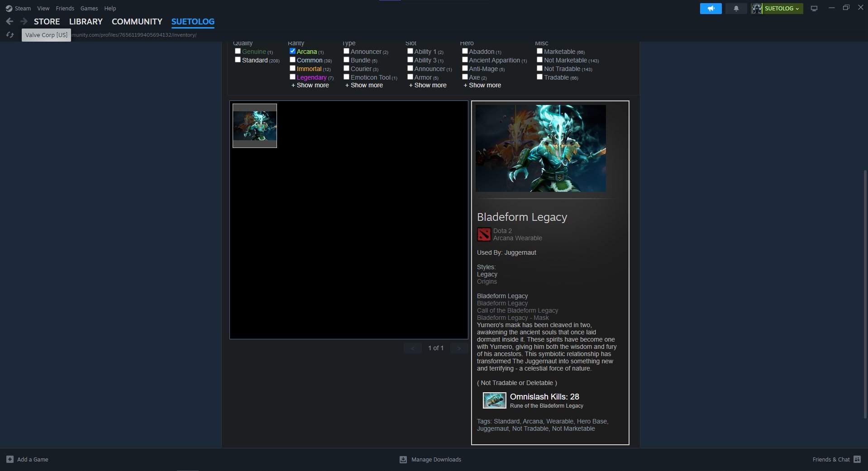This screenshot has height=471, width=868.
Task: Reload the page with refresh icon
Action: [x=10, y=35]
